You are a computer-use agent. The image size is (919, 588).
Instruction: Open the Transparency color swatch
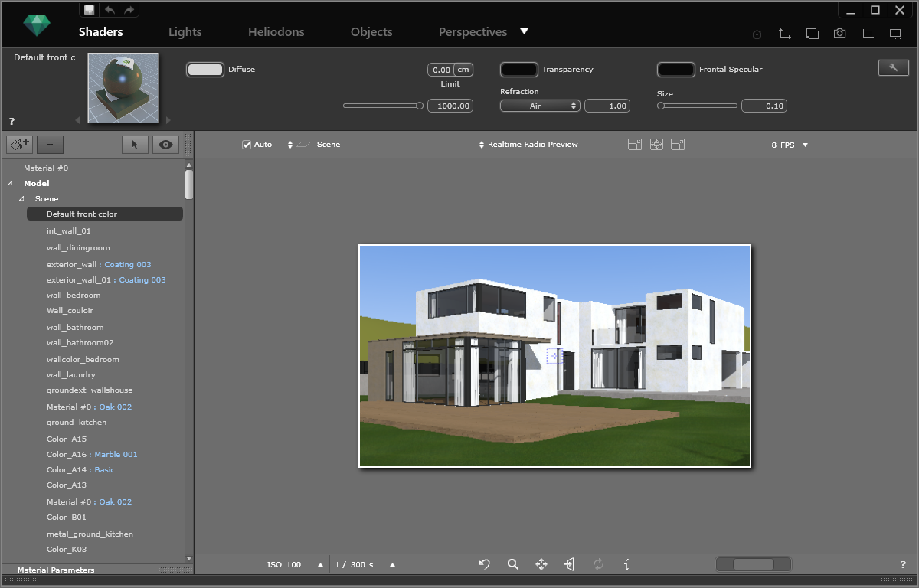pyautogui.click(x=519, y=70)
